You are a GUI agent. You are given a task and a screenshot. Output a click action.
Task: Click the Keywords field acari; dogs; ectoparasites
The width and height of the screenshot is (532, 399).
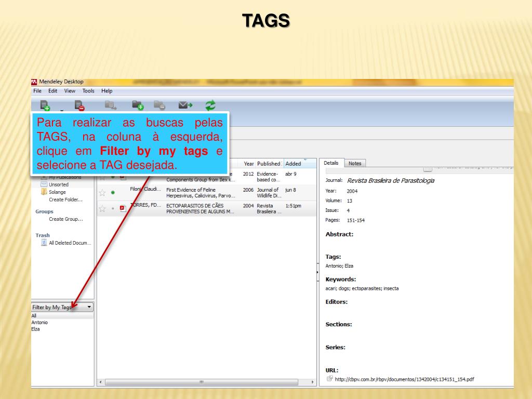click(362, 288)
